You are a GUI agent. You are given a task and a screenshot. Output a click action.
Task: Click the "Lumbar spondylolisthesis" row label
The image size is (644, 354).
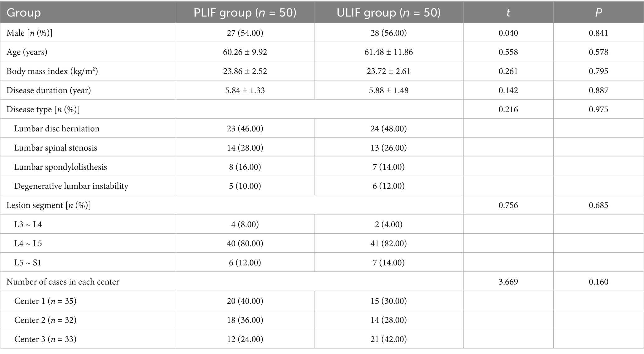[60, 167]
